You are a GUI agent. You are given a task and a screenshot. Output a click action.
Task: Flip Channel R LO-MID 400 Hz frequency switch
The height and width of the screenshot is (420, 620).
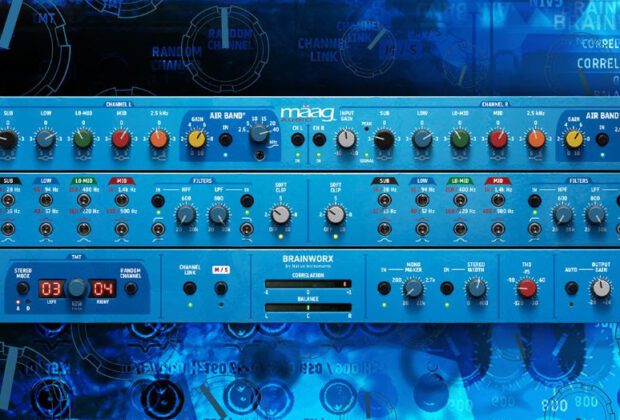460,200
